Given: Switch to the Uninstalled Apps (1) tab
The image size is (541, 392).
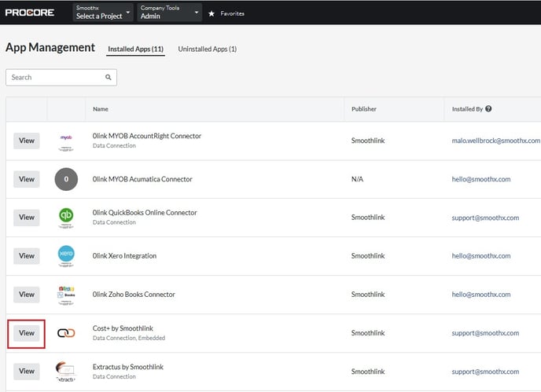Looking at the screenshot, I should pos(208,49).
